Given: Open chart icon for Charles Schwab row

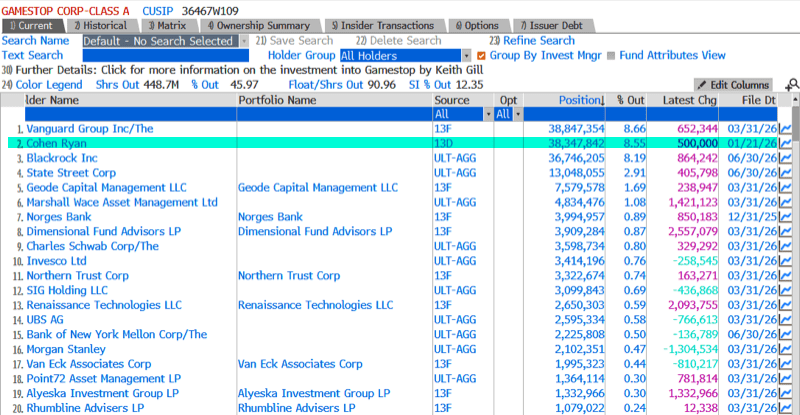Looking at the screenshot, I should (x=786, y=246).
